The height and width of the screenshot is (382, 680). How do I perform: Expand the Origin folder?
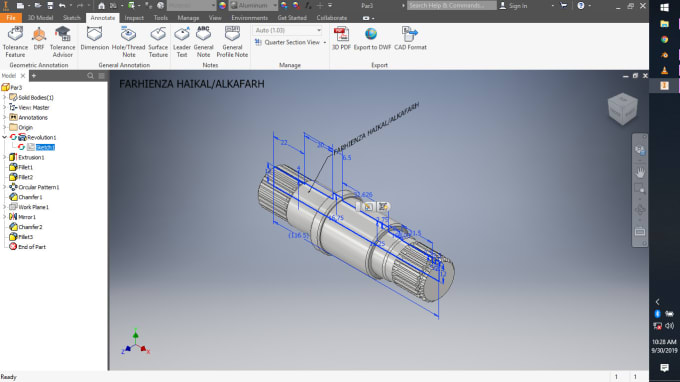click(5, 127)
